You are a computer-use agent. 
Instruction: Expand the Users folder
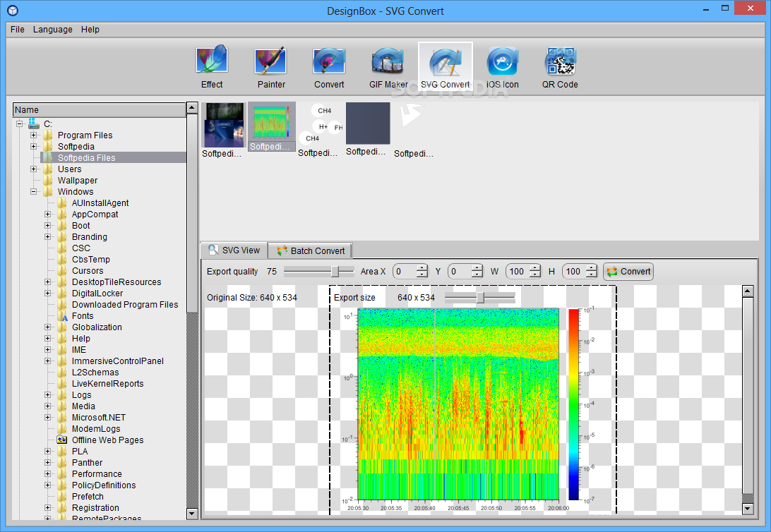coord(33,169)
